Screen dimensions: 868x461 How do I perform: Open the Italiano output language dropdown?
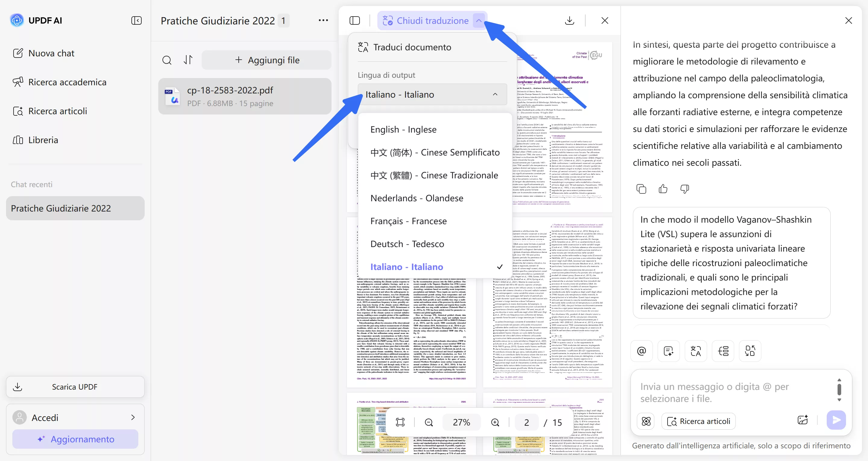(432, 95)
